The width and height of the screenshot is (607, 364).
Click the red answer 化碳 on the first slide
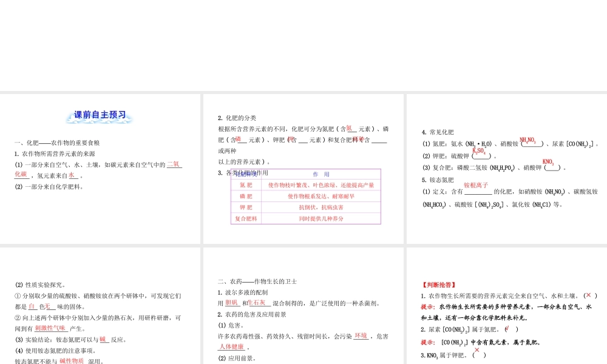click(21, 175)
